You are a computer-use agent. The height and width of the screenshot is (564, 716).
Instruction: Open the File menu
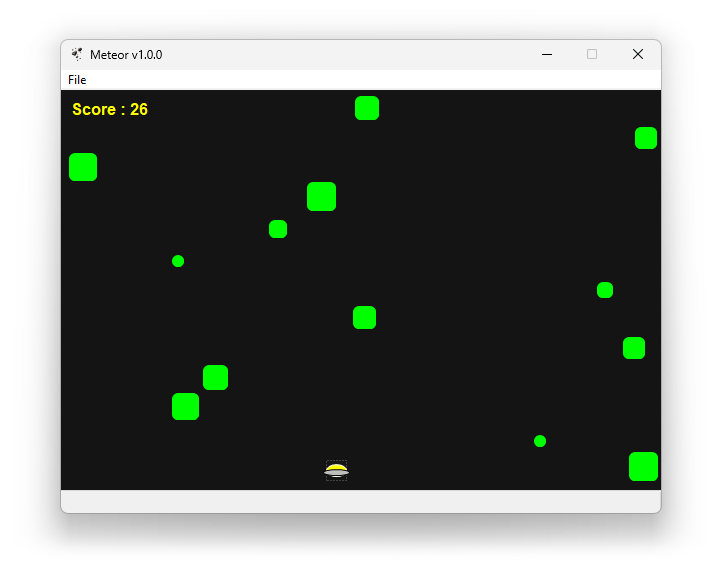[x=77, y=80]
